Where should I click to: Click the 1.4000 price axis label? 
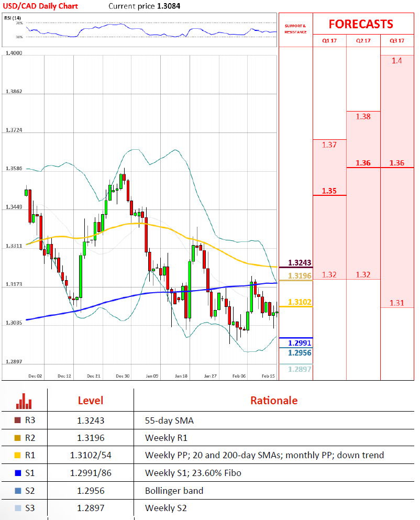14,53
